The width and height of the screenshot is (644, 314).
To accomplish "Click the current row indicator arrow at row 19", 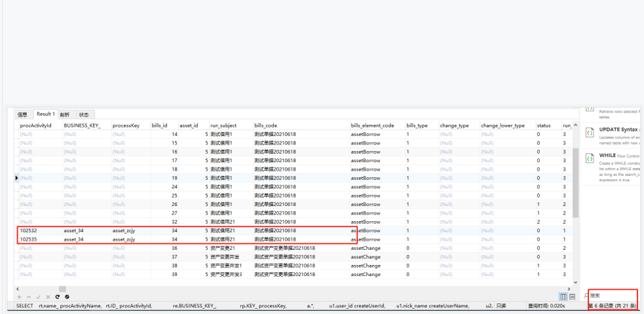I will (16, 178).
